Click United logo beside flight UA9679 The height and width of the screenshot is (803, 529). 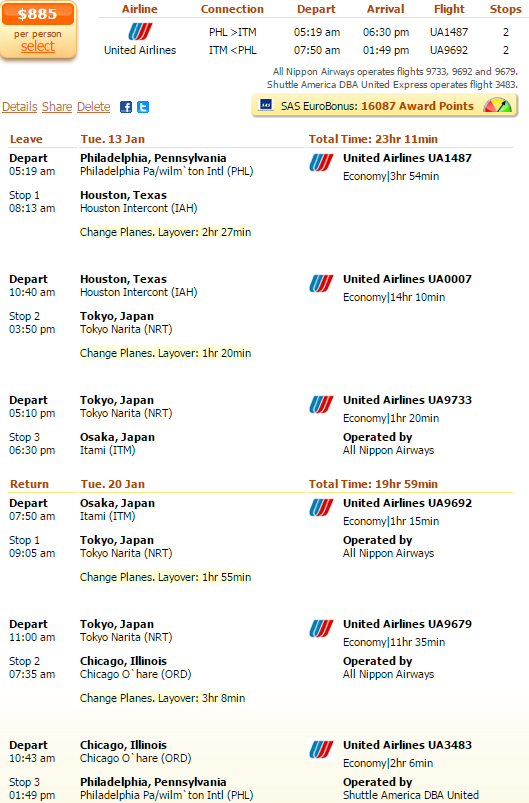pos(321,628)
